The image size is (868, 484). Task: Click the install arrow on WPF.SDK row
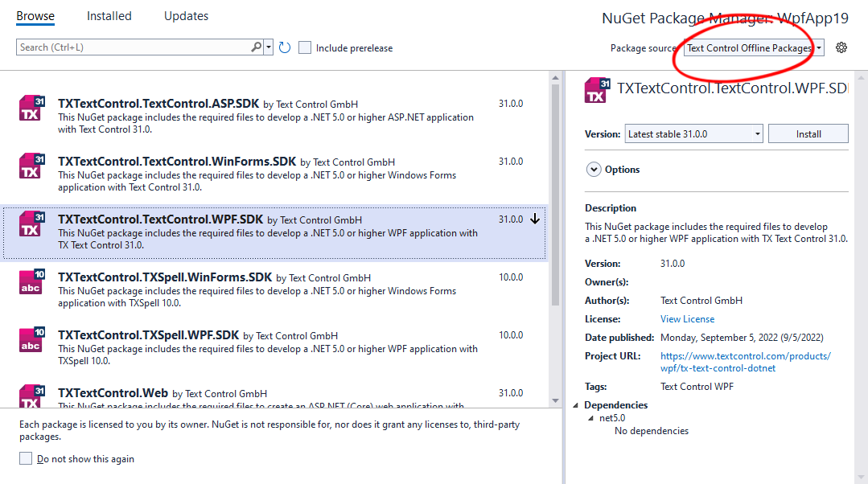coord(535,219)
